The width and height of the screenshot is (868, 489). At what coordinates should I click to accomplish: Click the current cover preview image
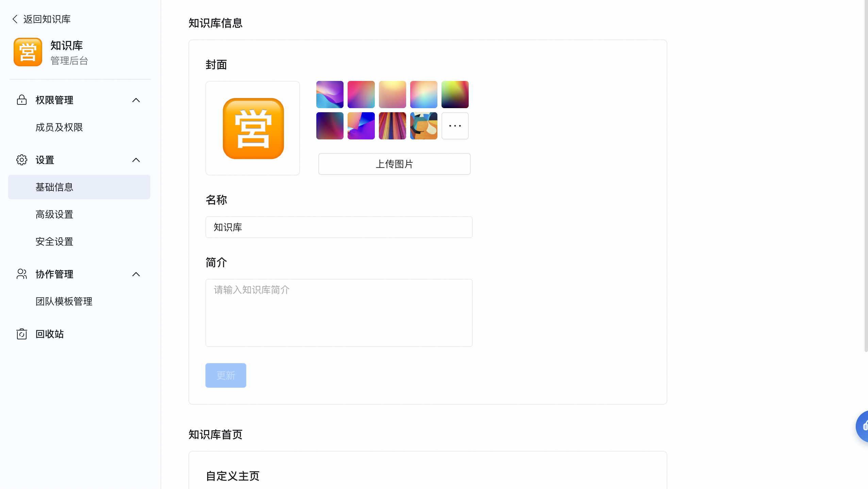coord(253,128)
